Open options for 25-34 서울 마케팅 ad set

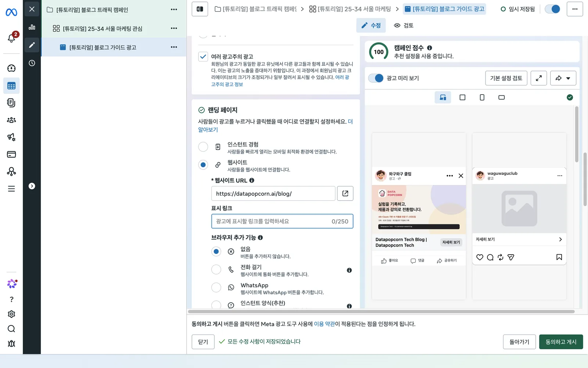coord(174,28)
